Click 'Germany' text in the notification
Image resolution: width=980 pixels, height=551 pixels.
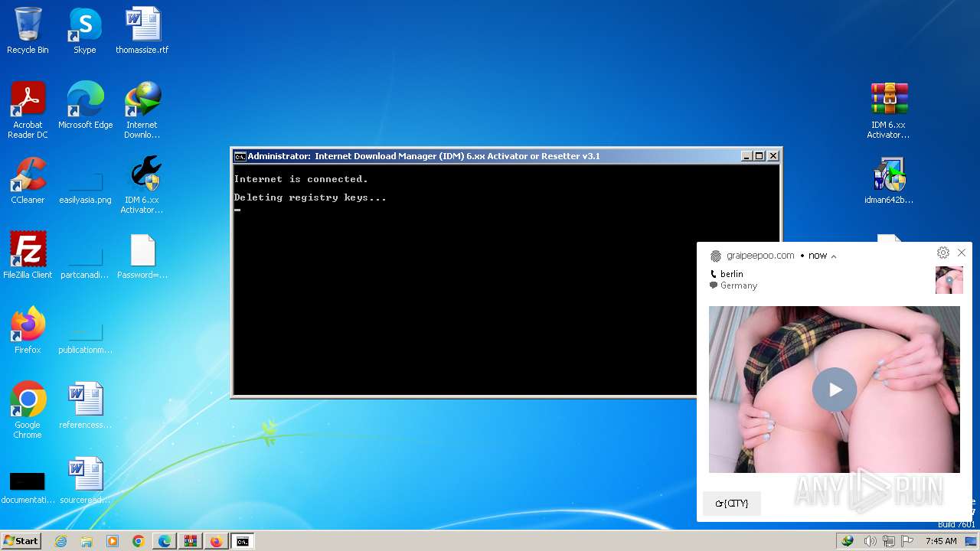click(x=739, y=285)
